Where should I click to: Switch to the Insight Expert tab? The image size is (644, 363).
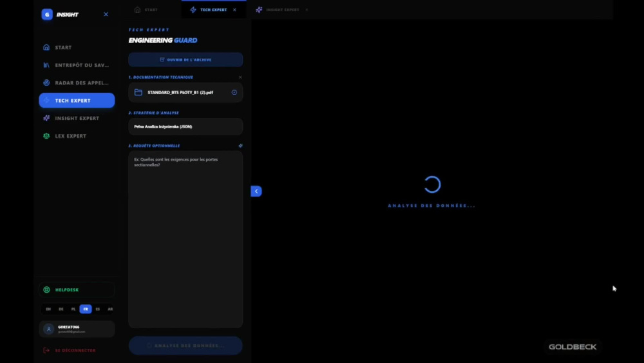[278, 10]
